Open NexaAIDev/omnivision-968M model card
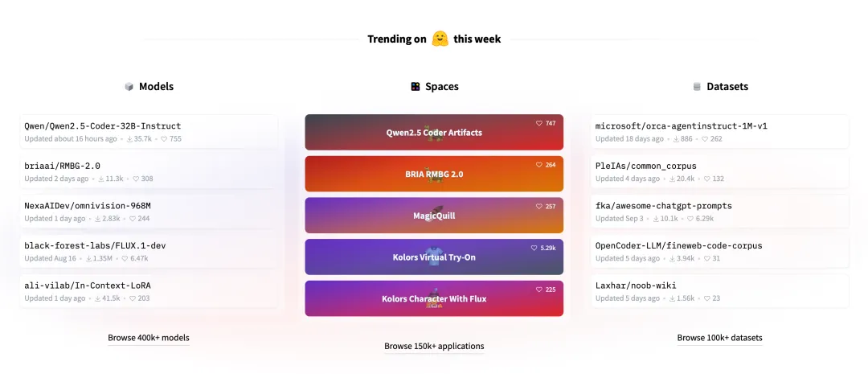Image resolution: width=868 pixels, height=374 pixels. [149, 212]
